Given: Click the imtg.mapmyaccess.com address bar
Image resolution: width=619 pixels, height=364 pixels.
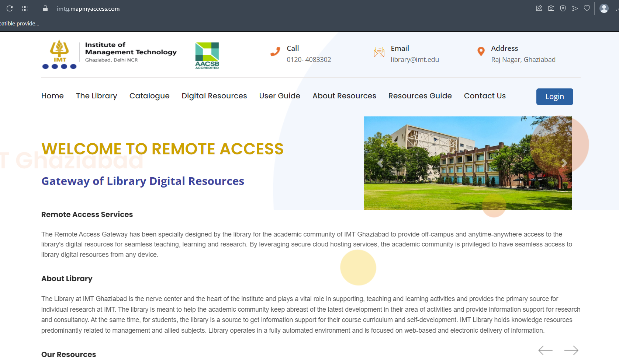Looking at the screenshot, I should (88, 8).
